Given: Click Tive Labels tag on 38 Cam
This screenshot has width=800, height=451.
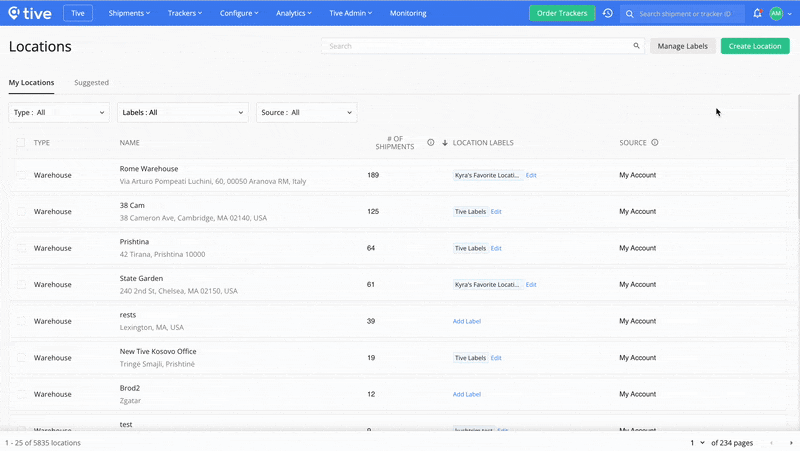Looking at the screenshot, I should pos(470,211).
